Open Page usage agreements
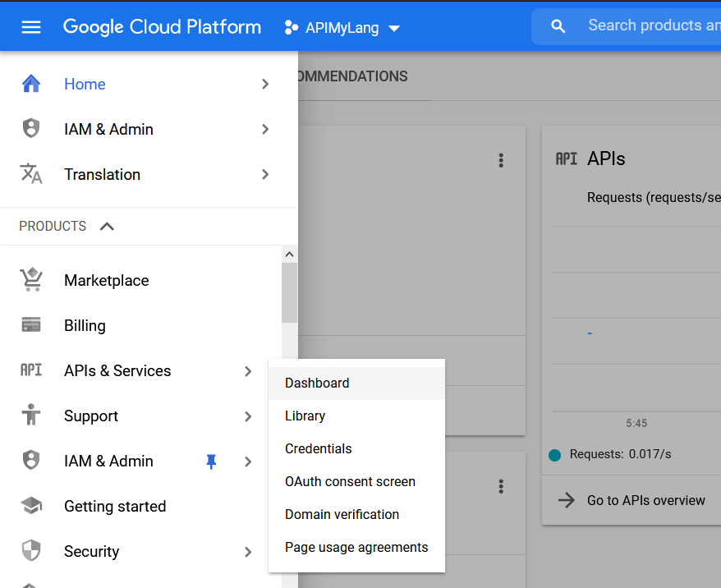The image size is (721, 588). (x=356, y=547)
